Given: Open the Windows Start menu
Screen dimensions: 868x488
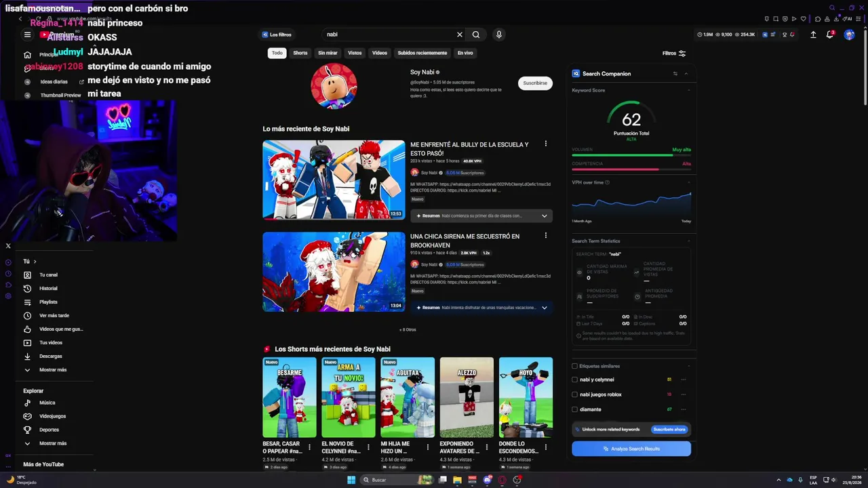Looking at the screenshot, I should [351, 480].
